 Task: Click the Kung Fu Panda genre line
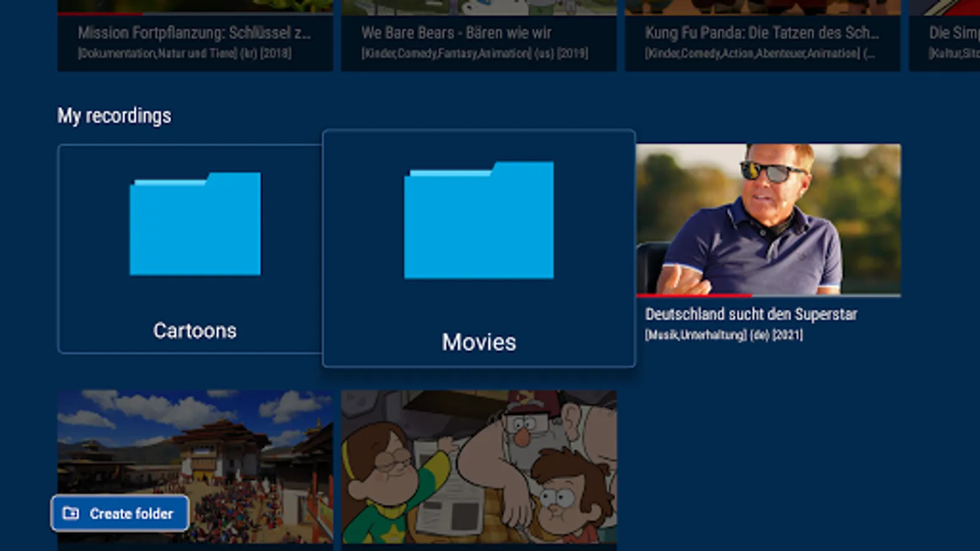point(760,53)
